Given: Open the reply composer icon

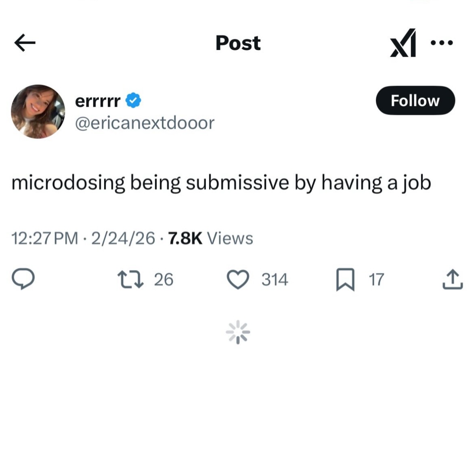Looking at the screenshot, I should point(24,279).
